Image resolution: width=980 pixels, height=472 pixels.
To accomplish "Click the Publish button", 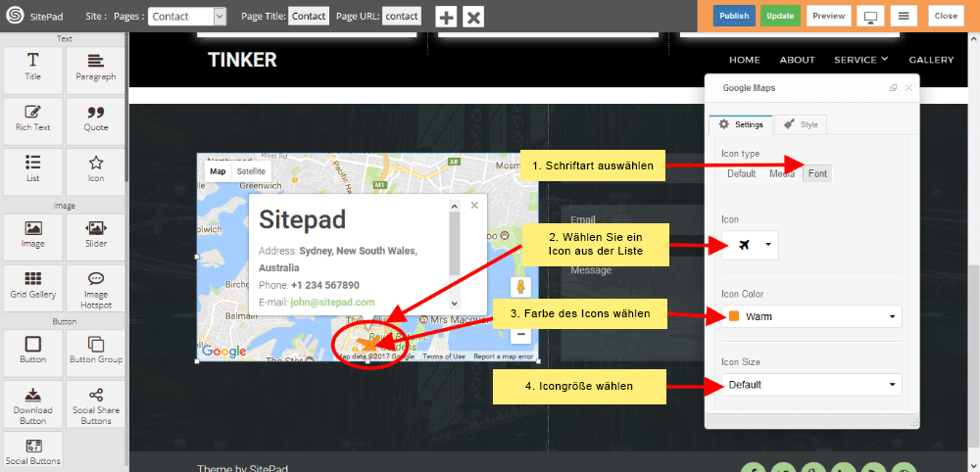I will click(x=734, y=16).
